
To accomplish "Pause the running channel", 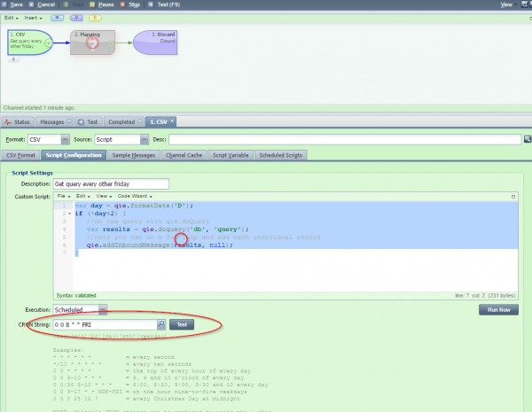I will coord(102,4).
